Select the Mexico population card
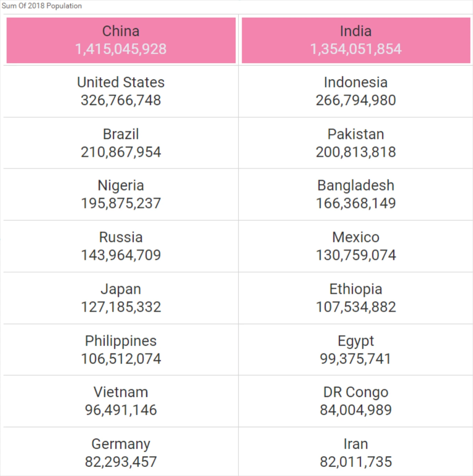Viewport: 473px width, 476px height. [356, 246]
